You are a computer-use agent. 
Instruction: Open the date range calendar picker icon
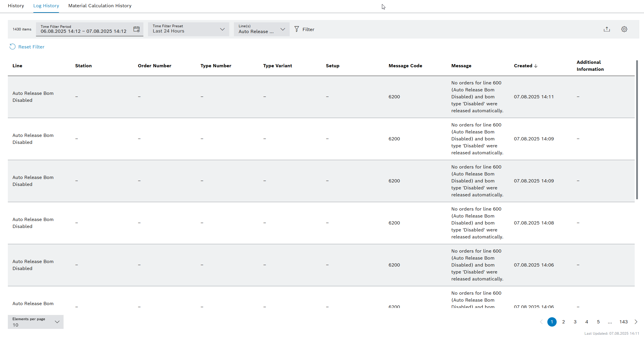(x=136, y=29)
